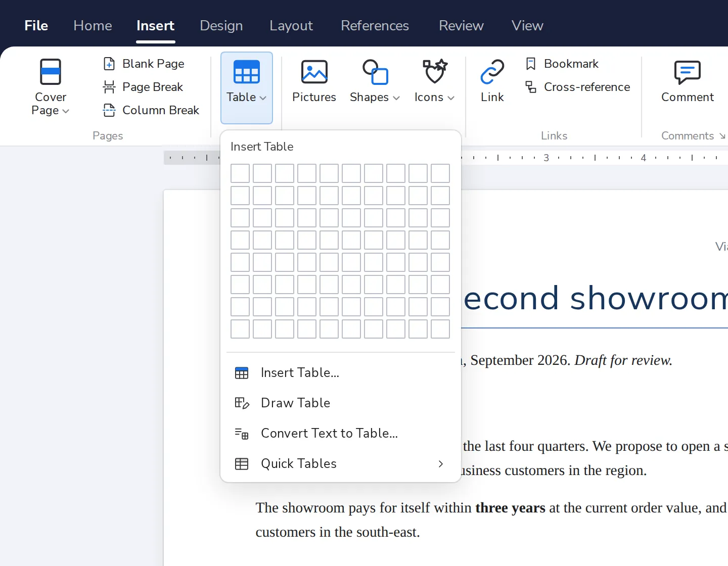The width and height of the screenshot is (728, 566).
Task: Expand Quick Tables submenu arrow
Action: (441, 463)
